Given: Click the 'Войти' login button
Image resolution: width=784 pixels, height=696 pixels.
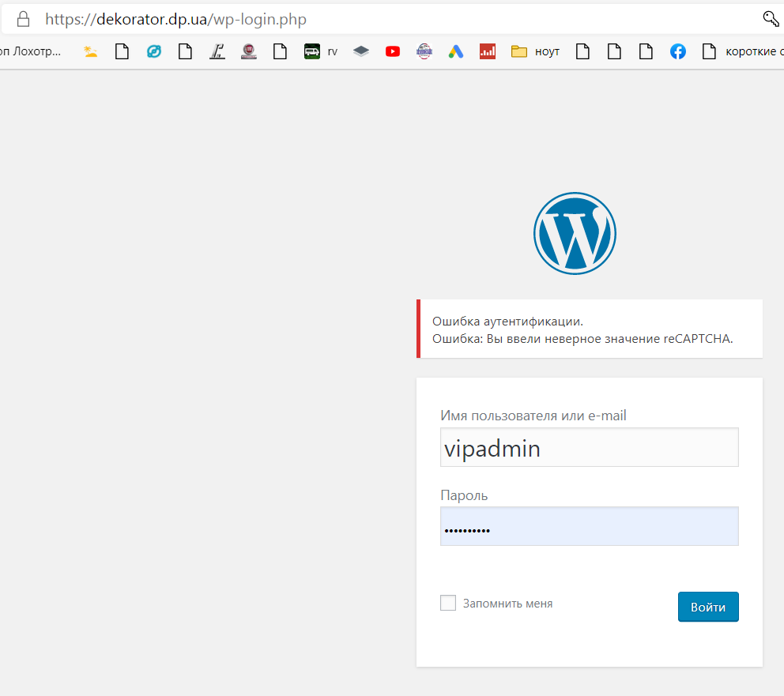Looking at the screenshot, I should point(708,607).
